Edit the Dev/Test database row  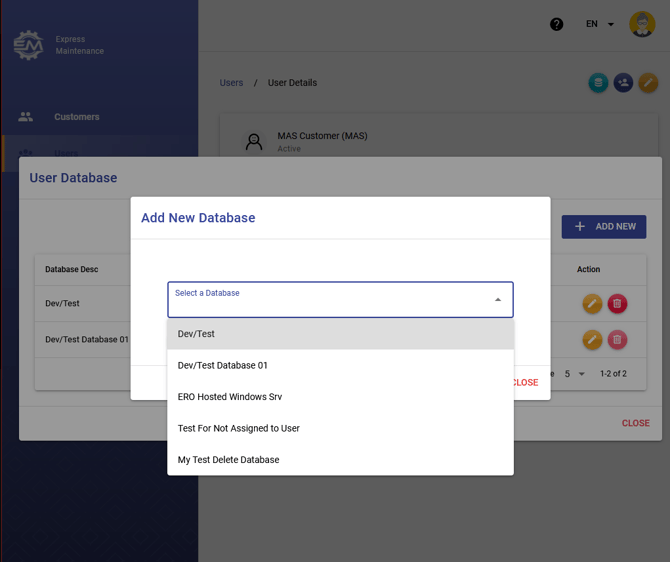[x=592, y=303]
